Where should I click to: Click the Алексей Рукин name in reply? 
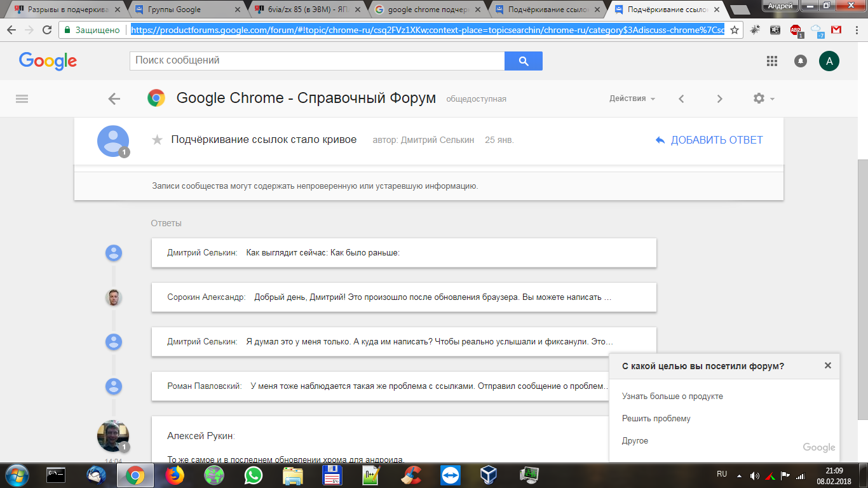(x=201, y=436)
